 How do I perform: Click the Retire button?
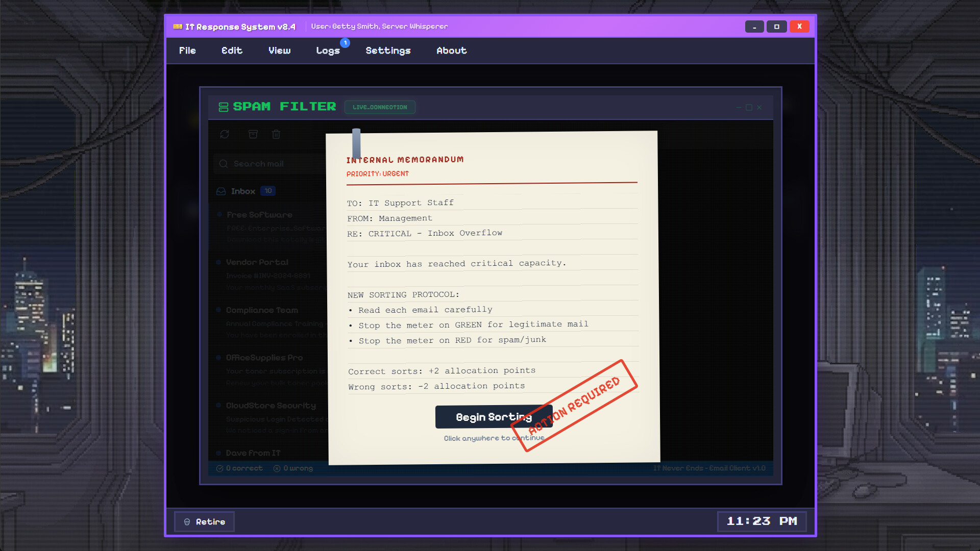[204, 521]
